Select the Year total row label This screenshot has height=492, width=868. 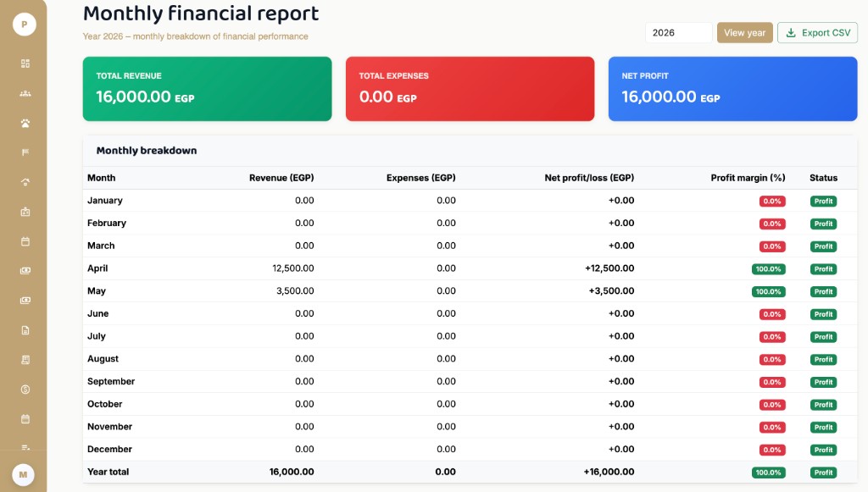[108, 472]
